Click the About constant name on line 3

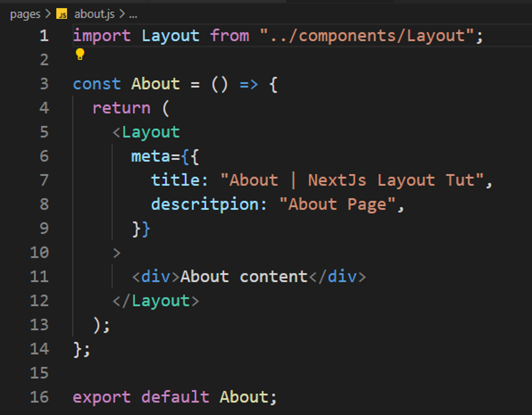(155, 84)
